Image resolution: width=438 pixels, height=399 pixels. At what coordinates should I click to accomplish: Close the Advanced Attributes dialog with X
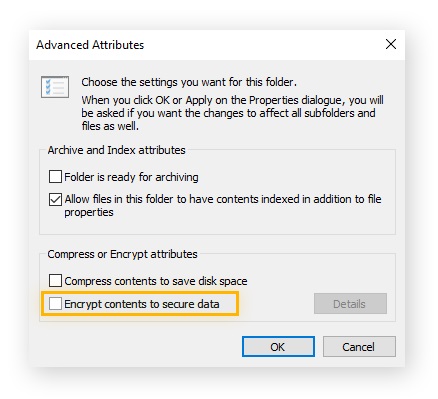coord(391,44)
